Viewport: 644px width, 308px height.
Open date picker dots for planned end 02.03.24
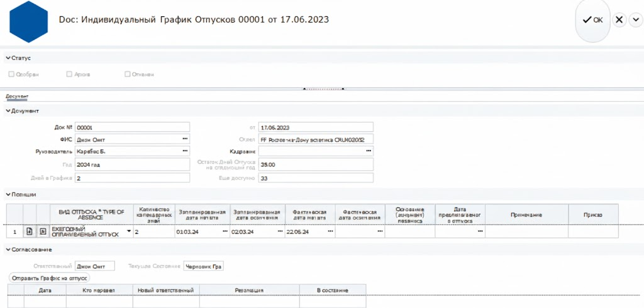pyautogui.click(x=280, y=232)
